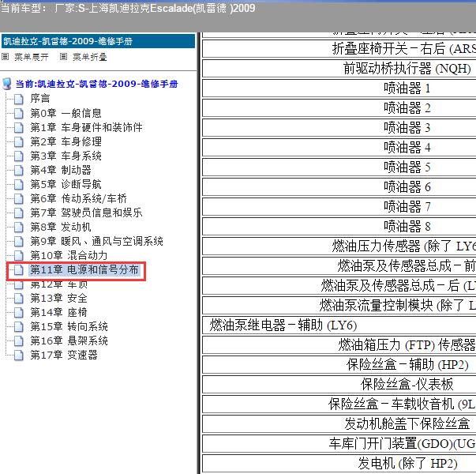This screenshot has height=474, width=476.
Task: Open 前驱动桥执行器 (NQH) component row
Action: pyautogui.click(x=339, y=68)
